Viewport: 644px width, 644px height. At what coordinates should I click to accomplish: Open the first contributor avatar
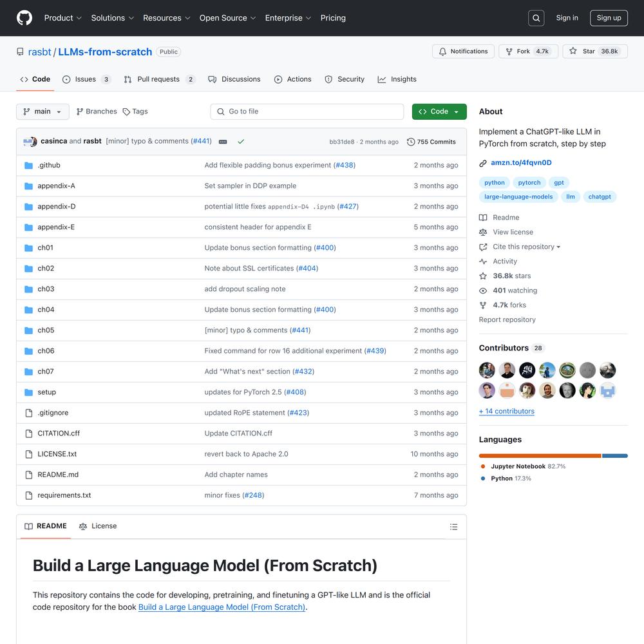click(487, 370)
